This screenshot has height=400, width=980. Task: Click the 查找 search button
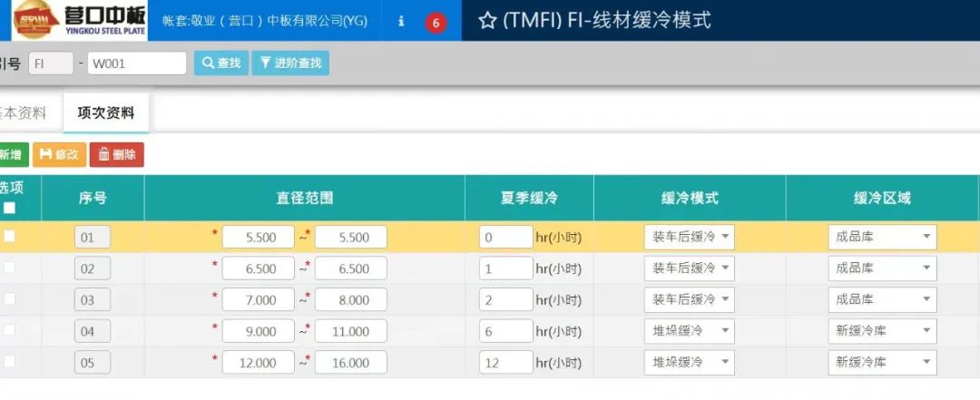coord(220,63)
